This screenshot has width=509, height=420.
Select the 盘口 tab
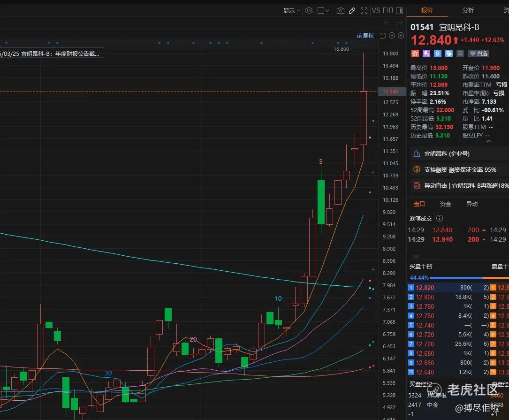tap(419, 204)
